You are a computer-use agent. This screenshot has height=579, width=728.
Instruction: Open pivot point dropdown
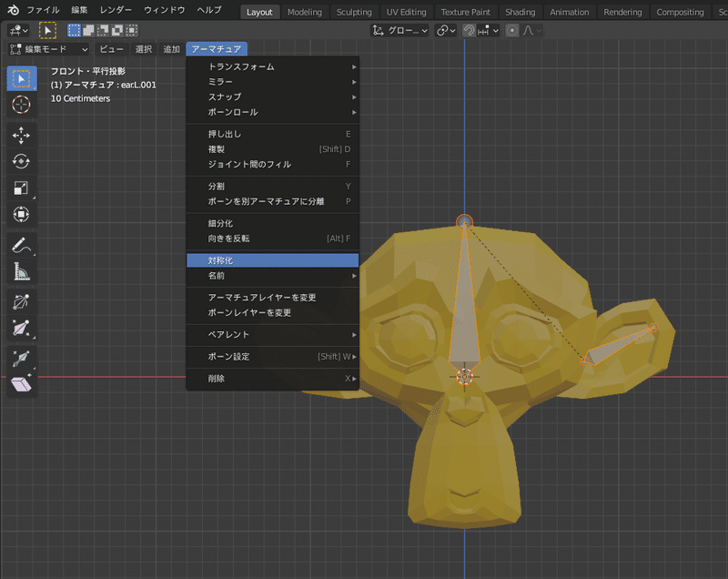point(446,31)
